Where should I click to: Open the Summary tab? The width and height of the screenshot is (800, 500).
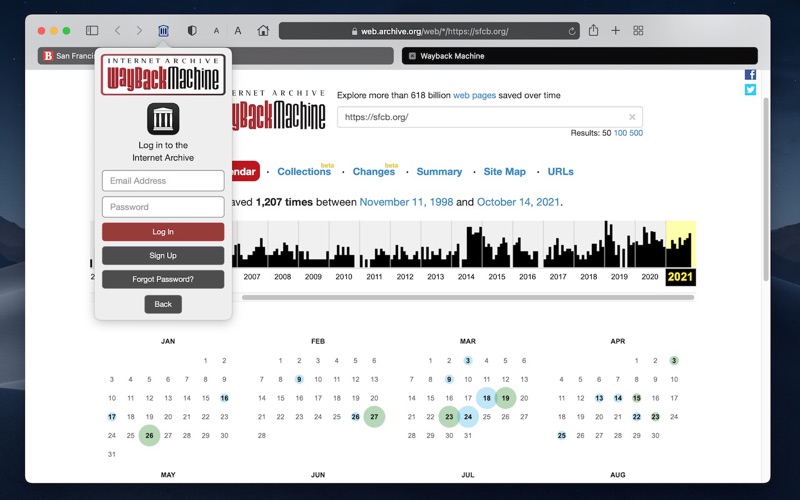439,172
